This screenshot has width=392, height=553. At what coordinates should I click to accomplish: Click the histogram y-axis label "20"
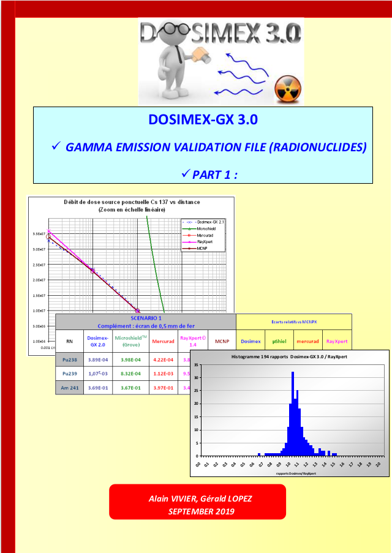pos(197,404)
